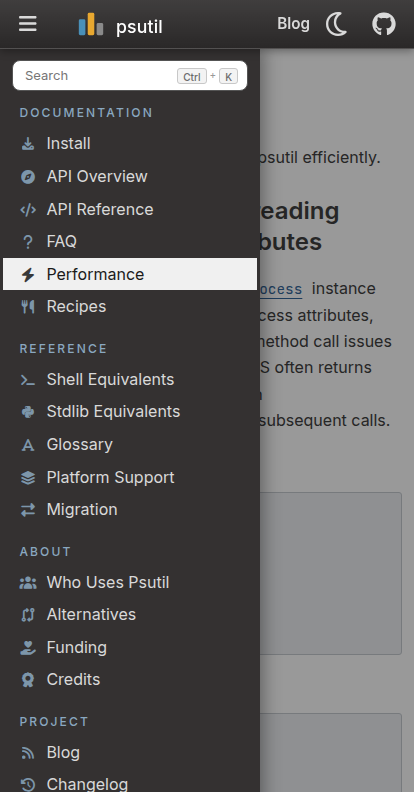Click the K keyboard shortcut hint
The image size is (414, 792).
pyautogui.click(x=228, y=76)
